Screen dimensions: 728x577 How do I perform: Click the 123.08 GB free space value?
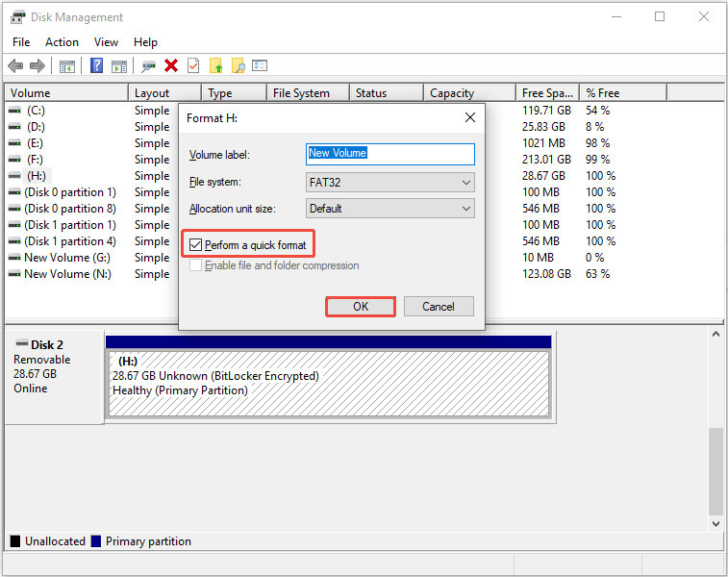[x=546, y=274]
